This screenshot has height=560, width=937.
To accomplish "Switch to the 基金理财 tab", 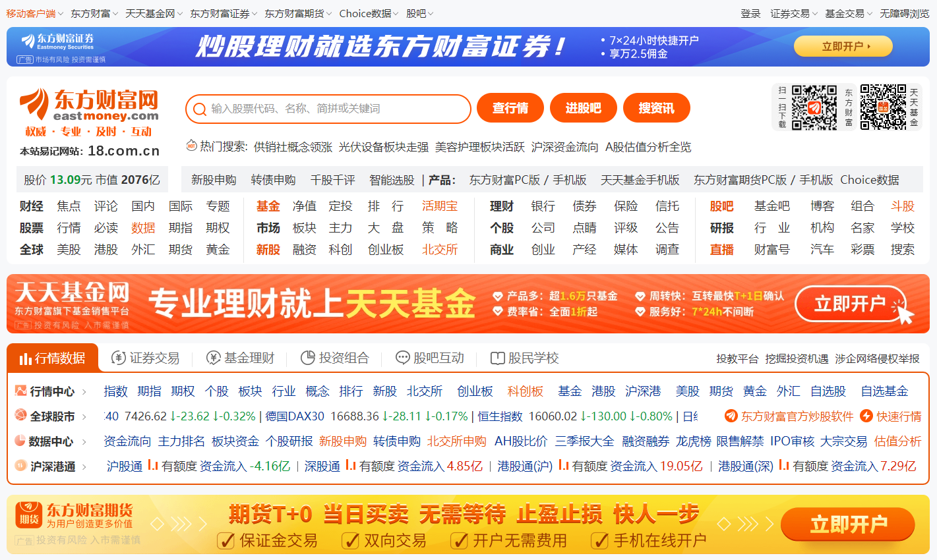I will 240,358.
